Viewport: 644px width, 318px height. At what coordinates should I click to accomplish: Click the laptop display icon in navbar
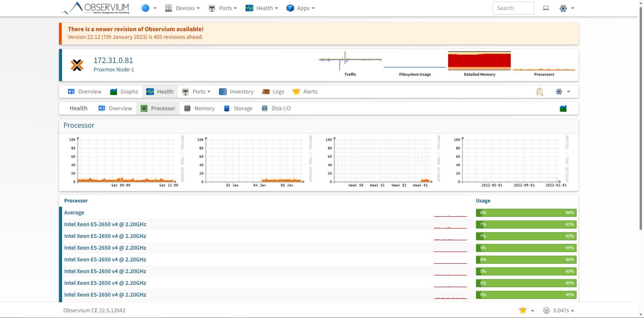click(546, 8)
